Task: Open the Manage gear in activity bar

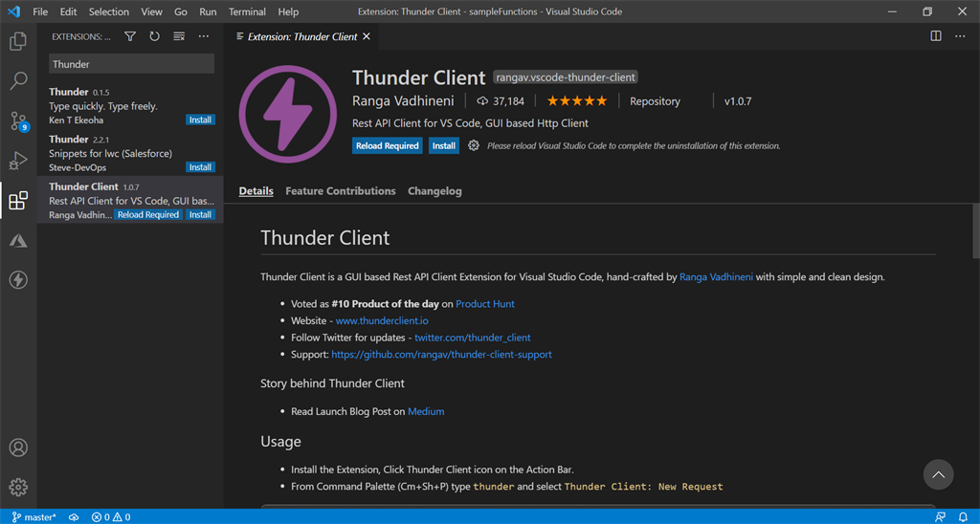Action: pyautogui.click(x=18, y=487)
